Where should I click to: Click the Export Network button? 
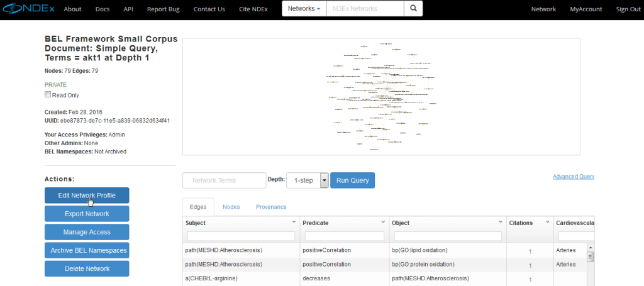click(x=87, y=214)
